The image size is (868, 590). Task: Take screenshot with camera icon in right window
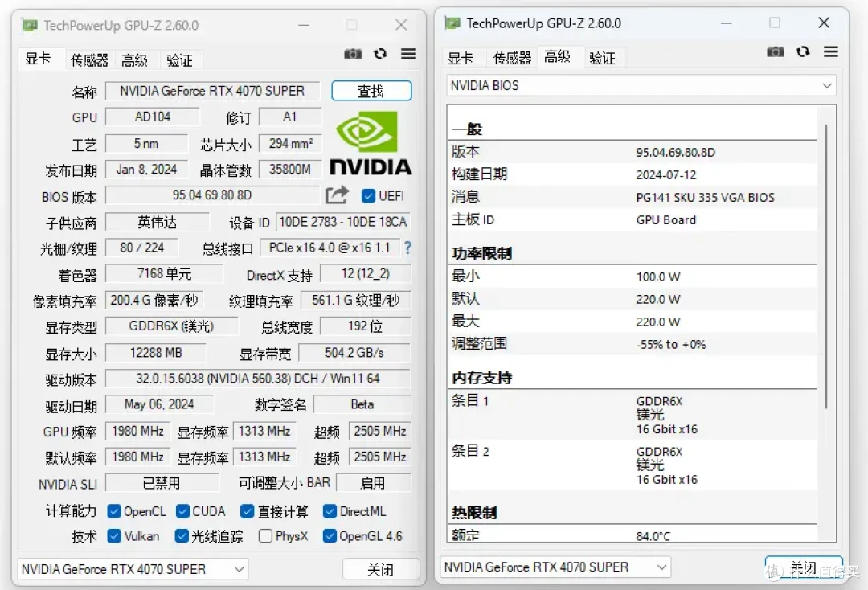[776, 51]
